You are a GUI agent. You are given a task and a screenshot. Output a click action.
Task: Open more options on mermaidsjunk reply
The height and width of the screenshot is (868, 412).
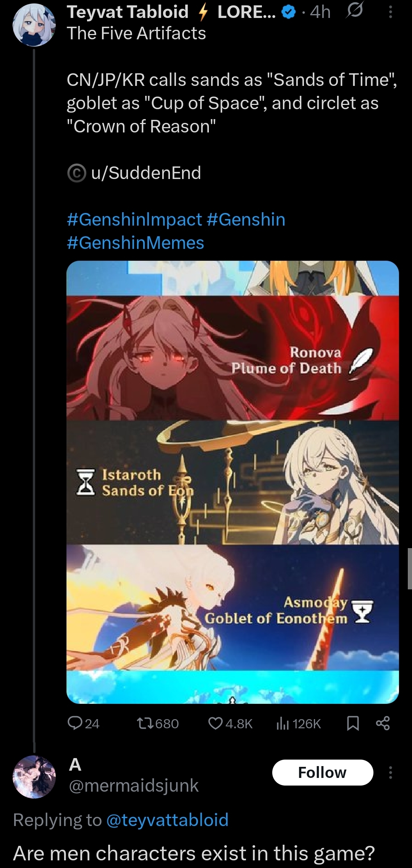[x=390, y=773]
